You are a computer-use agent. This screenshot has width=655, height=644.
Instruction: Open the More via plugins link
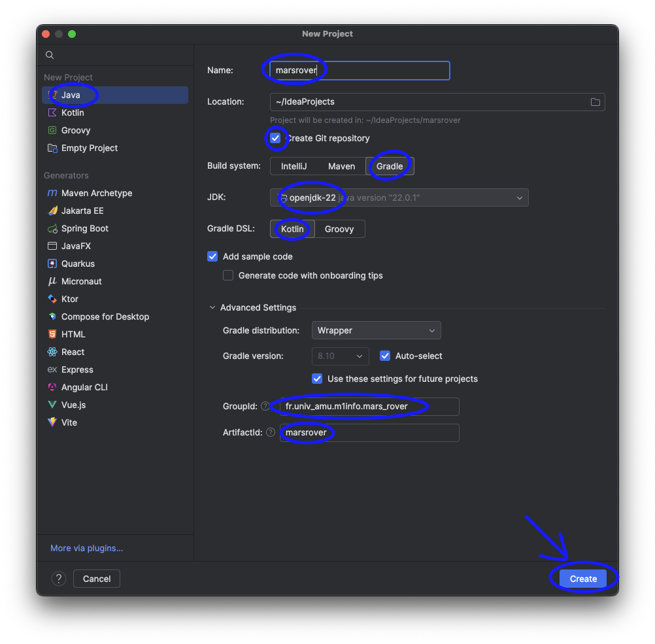[86, 549]
